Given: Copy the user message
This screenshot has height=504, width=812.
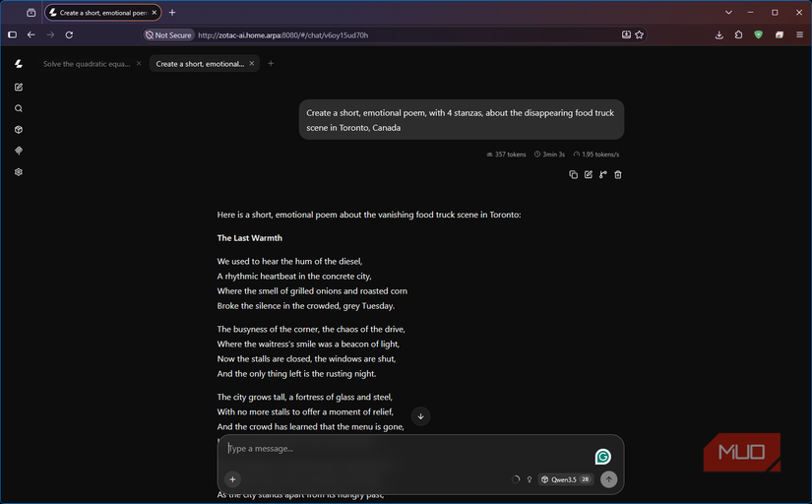Looking at the screenshot, I should (x=573, y=174).
